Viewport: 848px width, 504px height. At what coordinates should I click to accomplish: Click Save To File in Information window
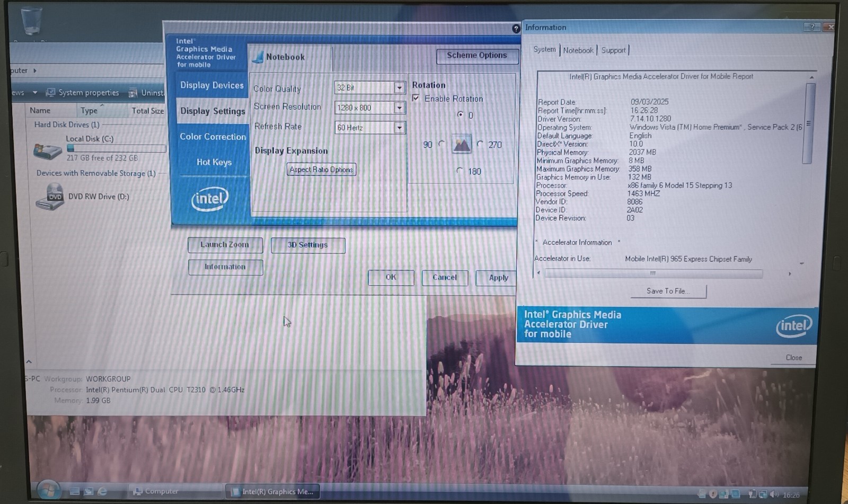668,291
